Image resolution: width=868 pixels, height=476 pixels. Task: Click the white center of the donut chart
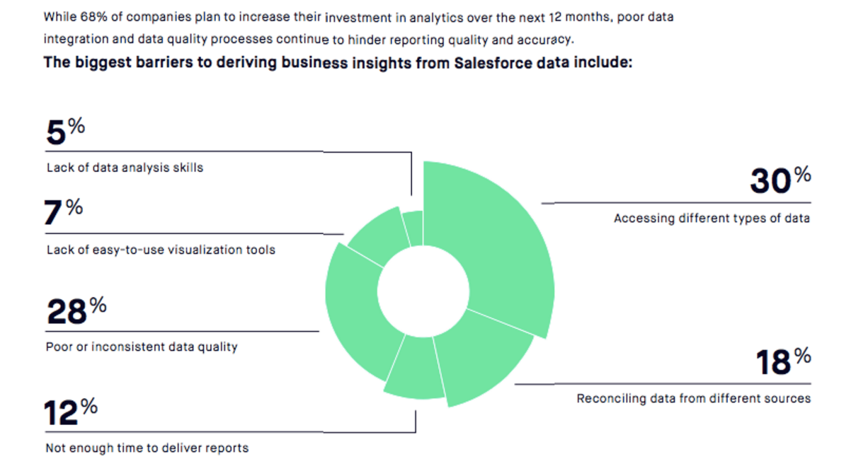pyautogui.click(x=423, y=291)
